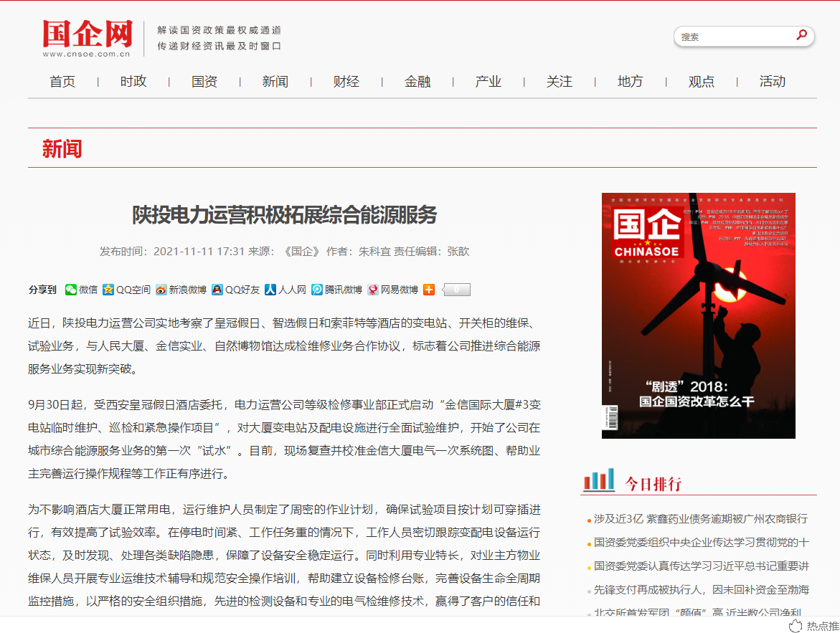Screen dimensions: 840x633
Task: Share to 人人网
Action: (x=285, y=290)
